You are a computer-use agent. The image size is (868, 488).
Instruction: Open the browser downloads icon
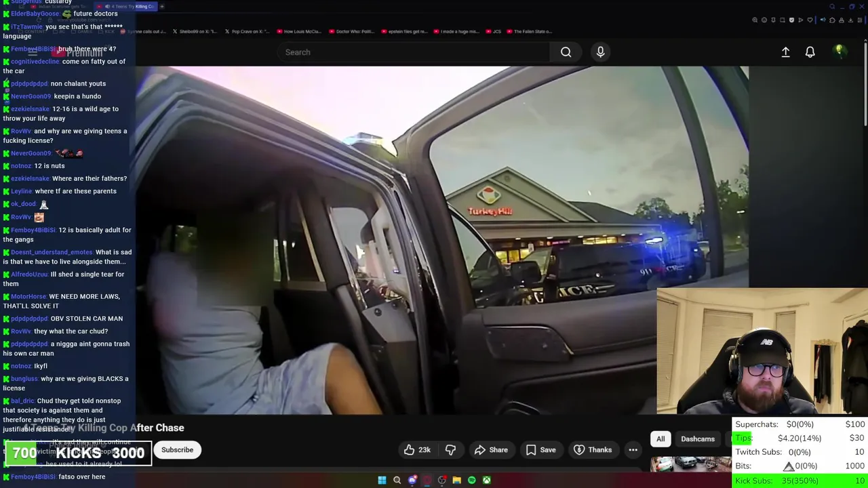(850, 20)
